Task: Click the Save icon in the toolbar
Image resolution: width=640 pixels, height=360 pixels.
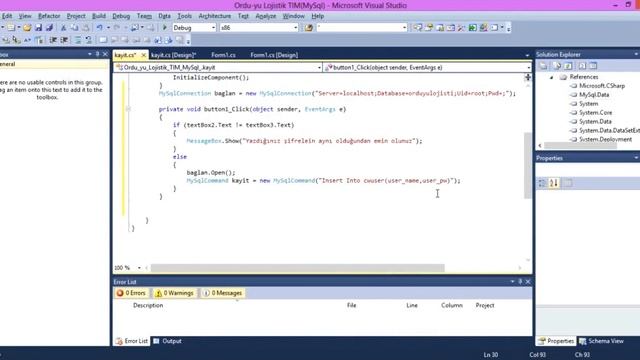Action: click(38, 28)
